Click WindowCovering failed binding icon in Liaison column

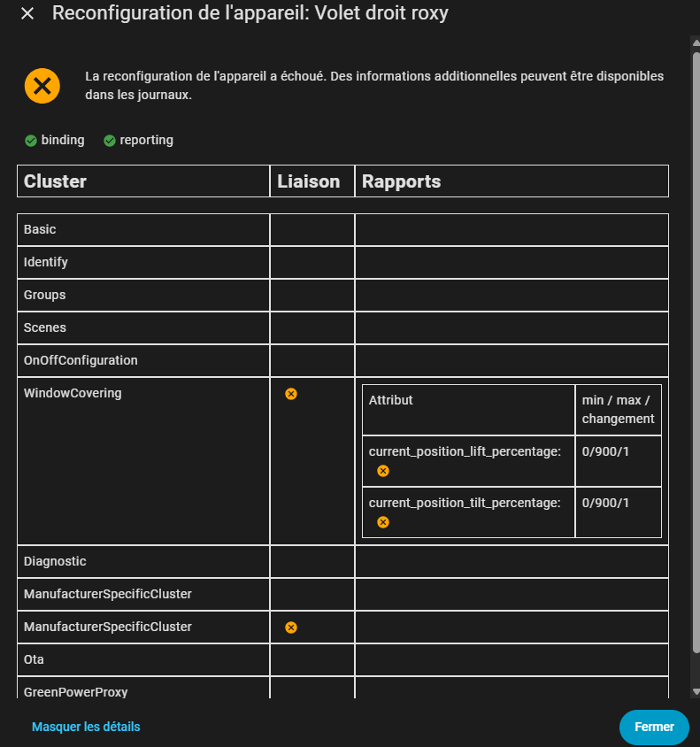point(291,394)
